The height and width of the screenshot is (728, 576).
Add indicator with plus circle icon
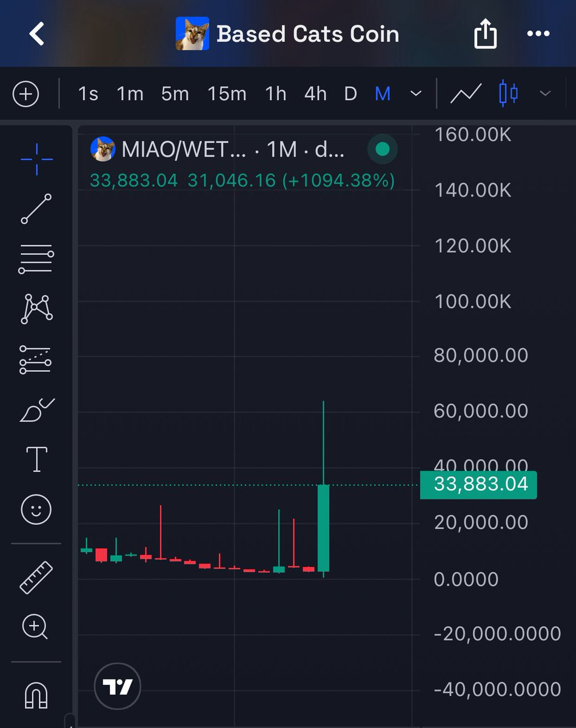click(25, 94)
